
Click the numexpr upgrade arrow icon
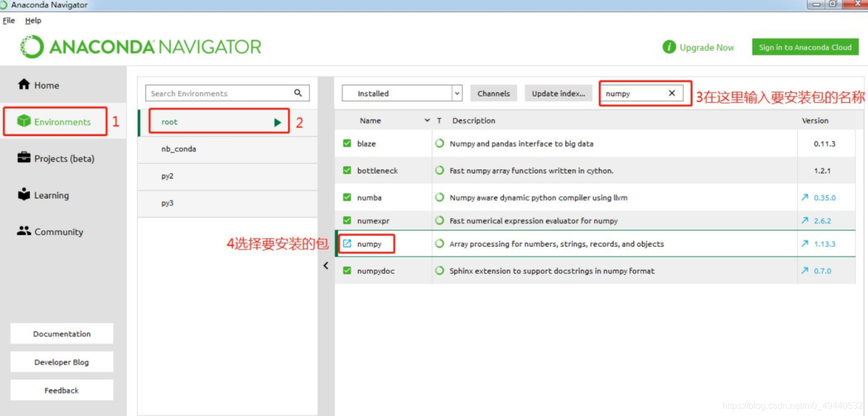pos(805,220)
